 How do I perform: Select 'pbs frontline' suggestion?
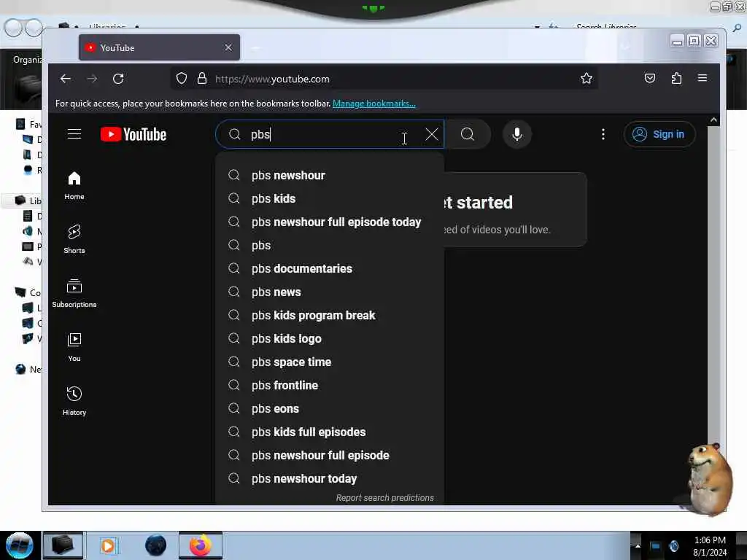click(330, 385)
